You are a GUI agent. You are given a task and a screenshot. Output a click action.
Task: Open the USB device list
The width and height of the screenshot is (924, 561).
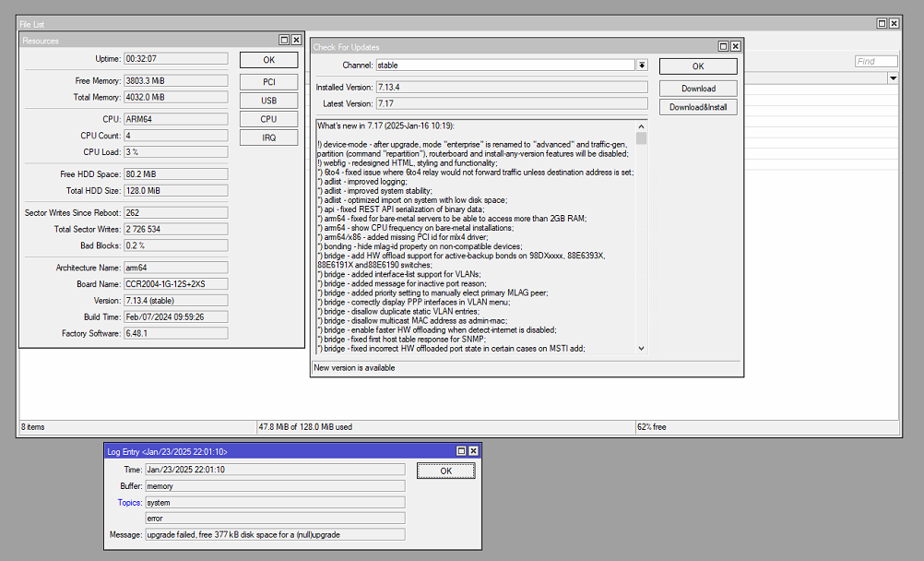(x=268, y=99)
